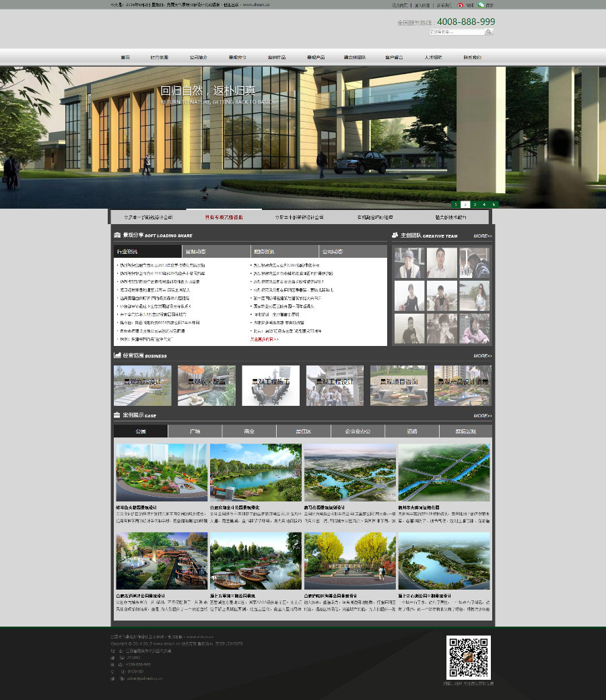The height and width of the screenshot is (700, 606).
Task: Click 联系我们 link in top bar
Action: (444, 5)
